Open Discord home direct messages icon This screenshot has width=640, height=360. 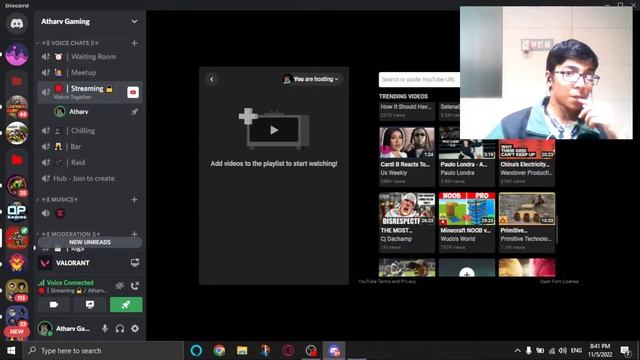click(x=17, y=24)
